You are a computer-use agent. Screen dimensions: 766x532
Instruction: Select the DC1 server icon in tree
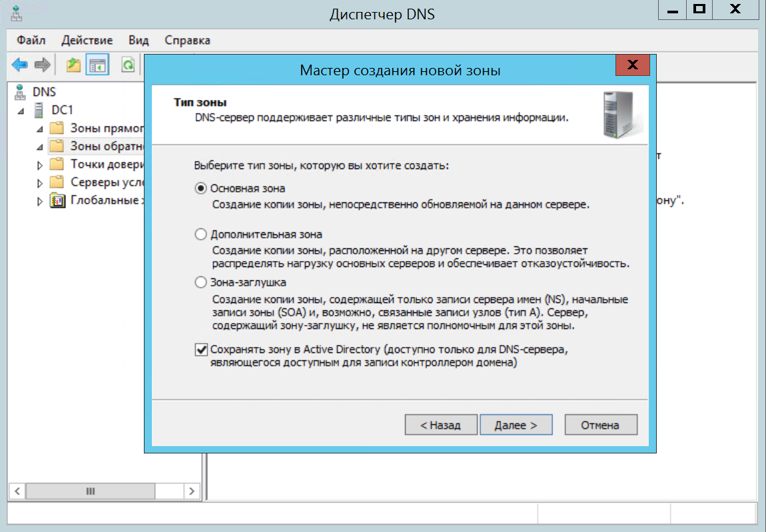[39, 110]
